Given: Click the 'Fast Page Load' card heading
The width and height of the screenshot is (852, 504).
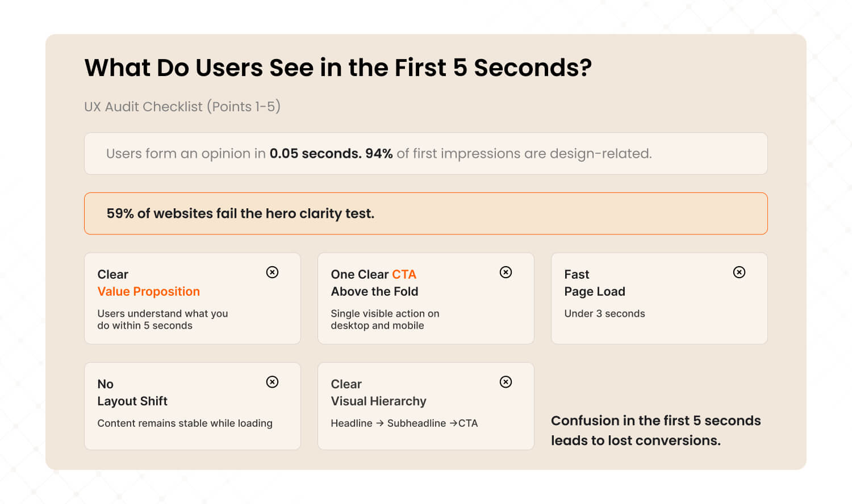Looking at the screenshot, I should (x=594, y=283).
